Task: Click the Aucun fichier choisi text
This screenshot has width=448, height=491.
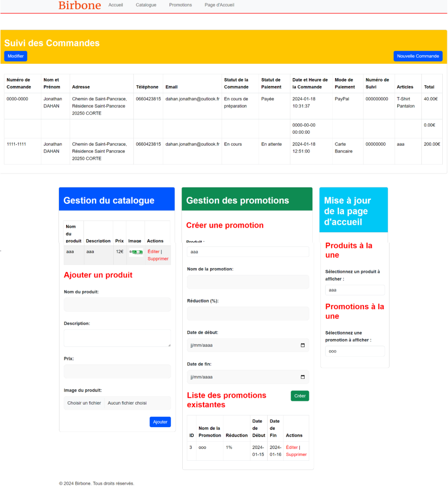Action: [127, 403]
